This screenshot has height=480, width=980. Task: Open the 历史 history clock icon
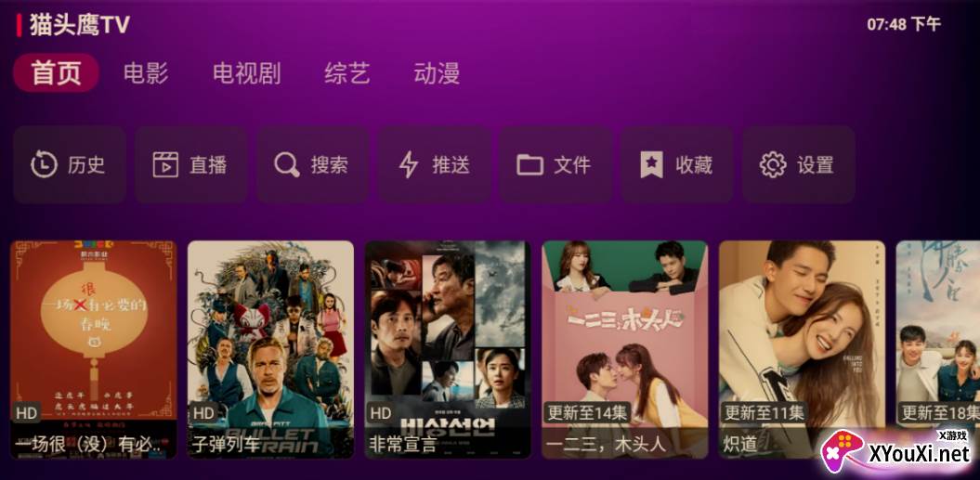(44, 165)
